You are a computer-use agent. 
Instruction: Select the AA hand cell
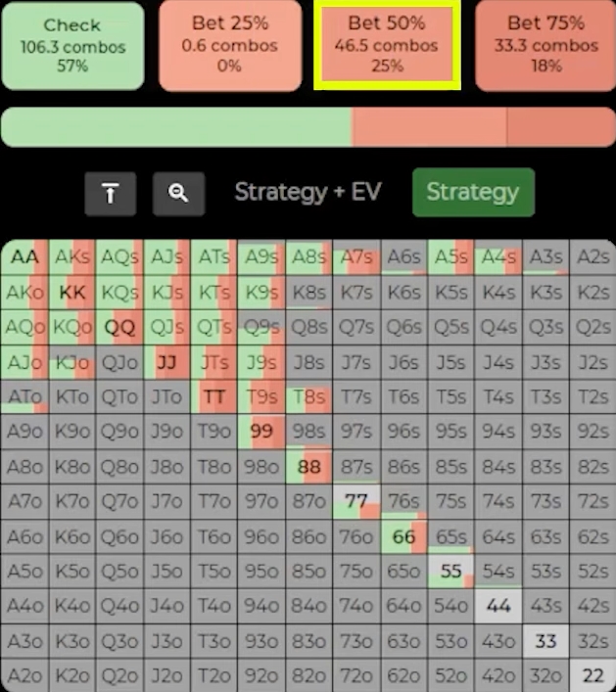[x=25, y=257]
